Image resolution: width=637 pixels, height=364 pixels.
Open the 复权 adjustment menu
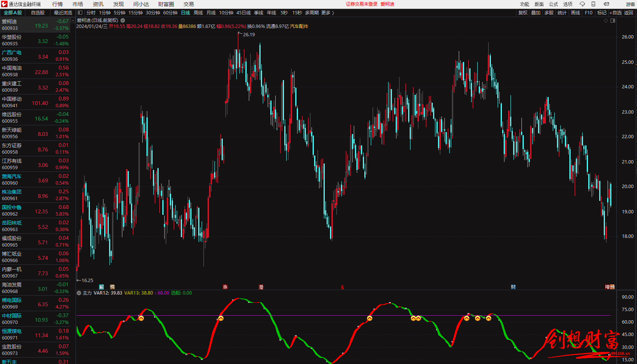(523, 13)
